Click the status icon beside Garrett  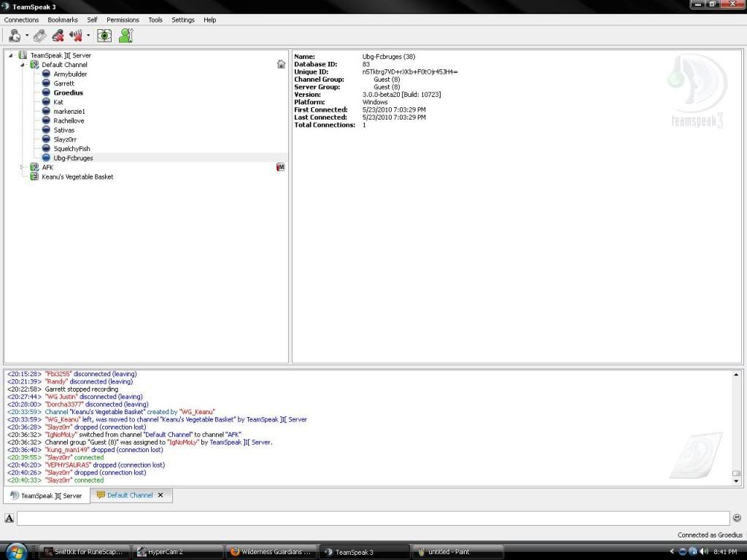(x=46, y=83)
